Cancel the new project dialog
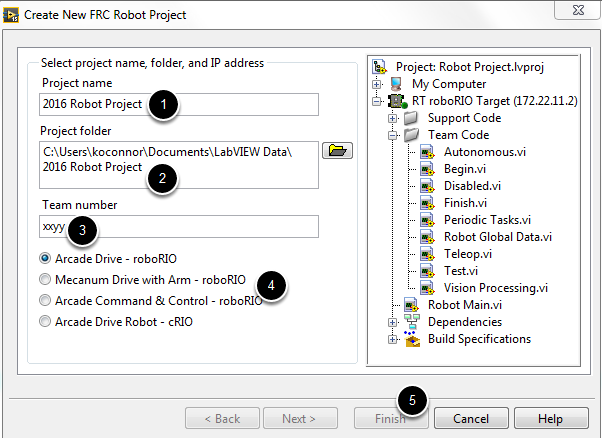The height and width of the screenshot is (438, 602). [x=471, y=418]
